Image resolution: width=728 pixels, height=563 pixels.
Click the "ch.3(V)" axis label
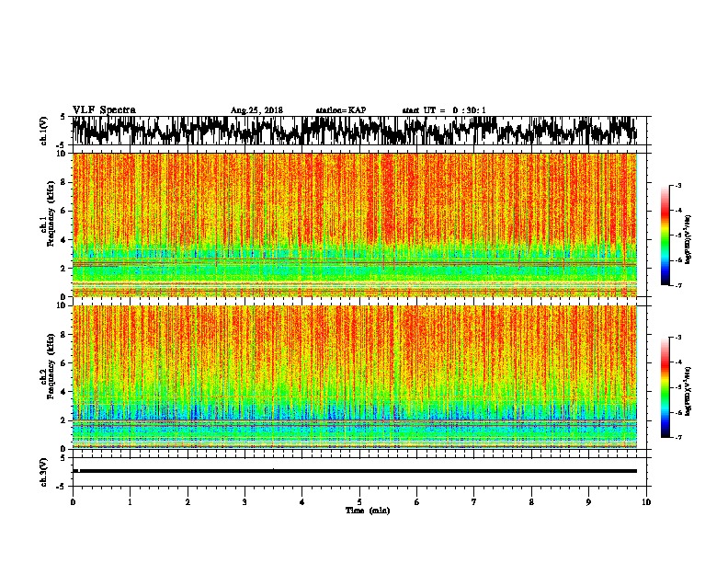click(x=44, y=472)
